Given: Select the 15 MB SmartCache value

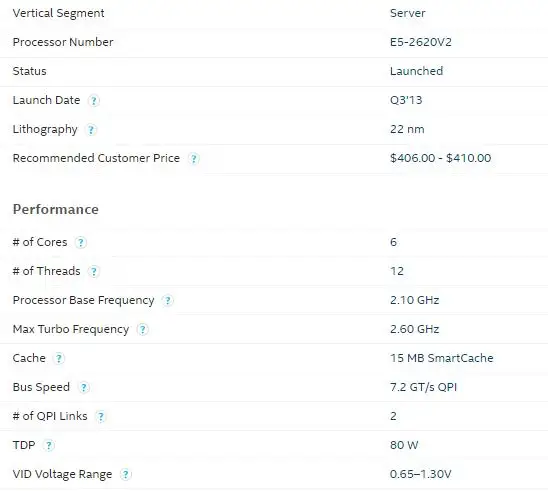Looking at the screenshot, I should point(441,358).
